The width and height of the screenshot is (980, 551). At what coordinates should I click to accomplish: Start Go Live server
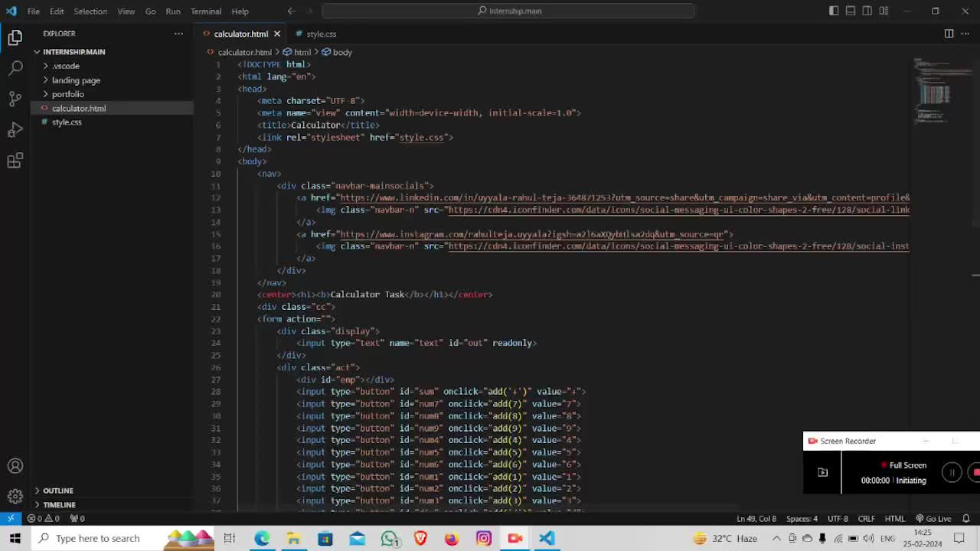click(933, 518)
